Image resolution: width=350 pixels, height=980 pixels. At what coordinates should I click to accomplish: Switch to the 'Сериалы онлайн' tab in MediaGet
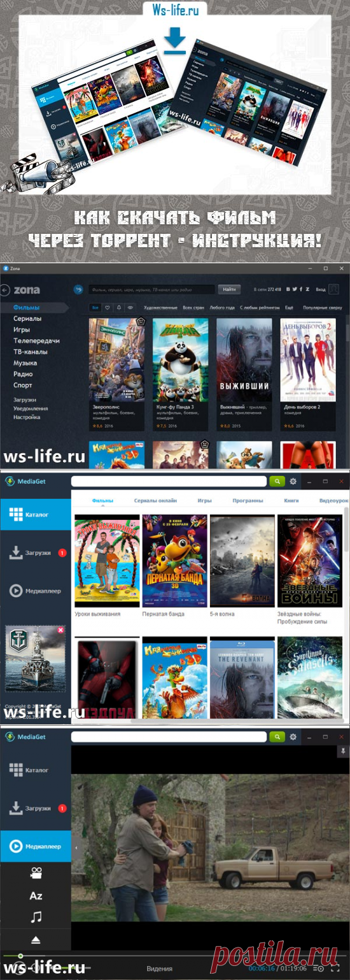pos(155,501)
